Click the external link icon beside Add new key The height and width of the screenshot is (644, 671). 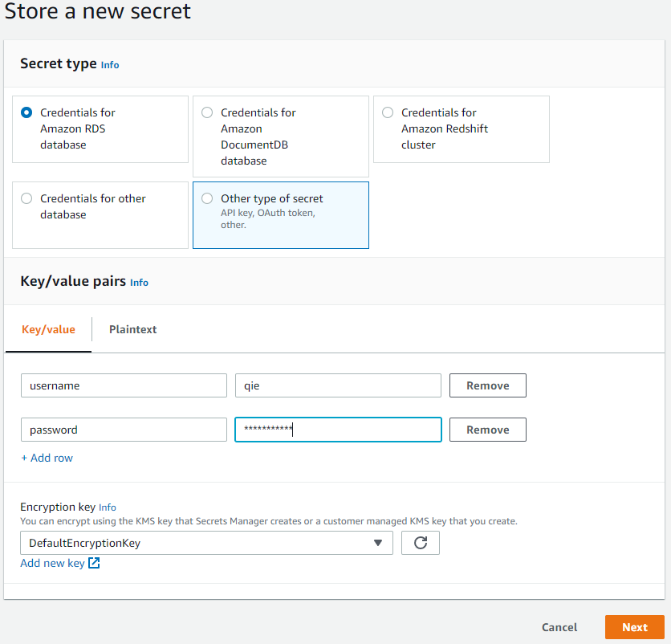pyautogui.click(x=94, y=563)
